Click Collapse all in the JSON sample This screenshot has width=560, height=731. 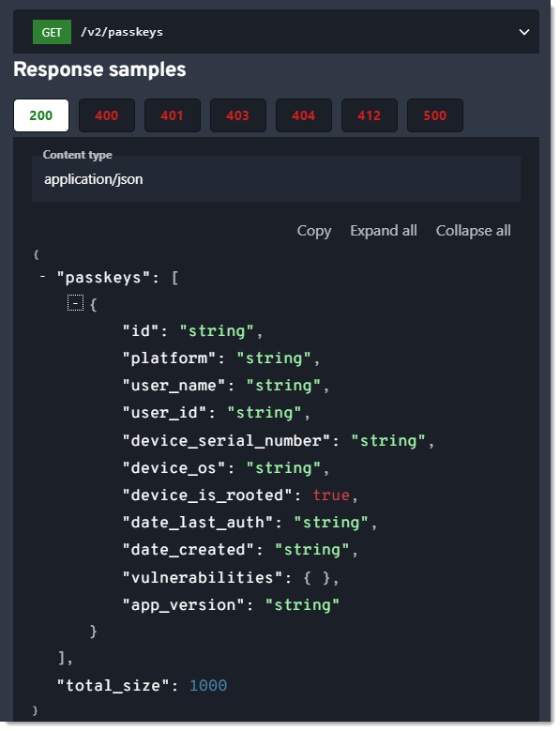click(x=474, y=231)
